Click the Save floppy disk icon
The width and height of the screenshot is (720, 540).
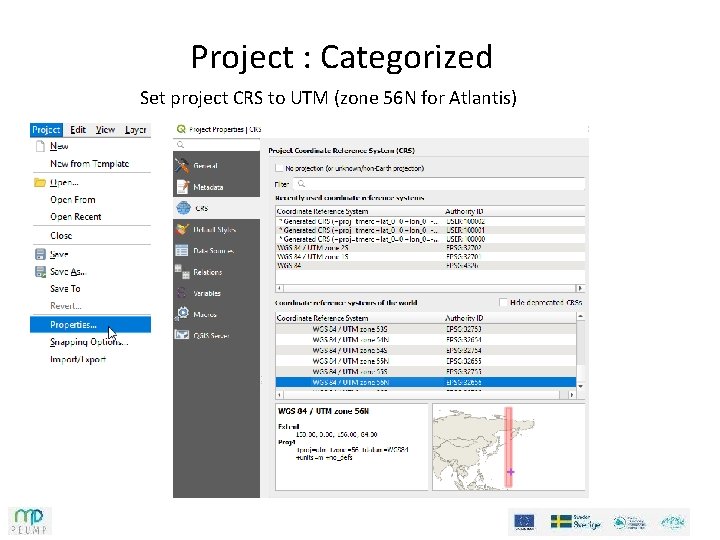click(x=40, y=254)
